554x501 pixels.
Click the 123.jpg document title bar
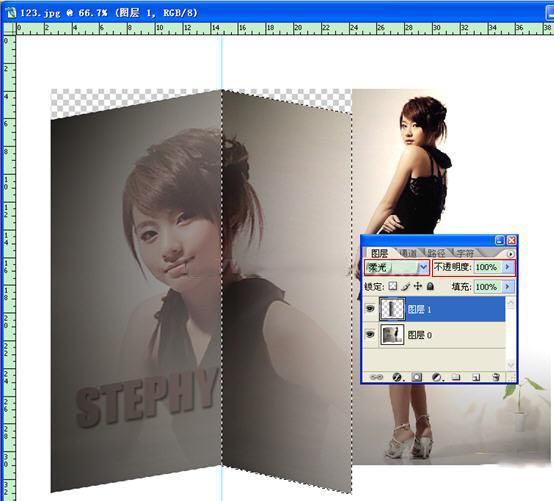tap(277, 13)
